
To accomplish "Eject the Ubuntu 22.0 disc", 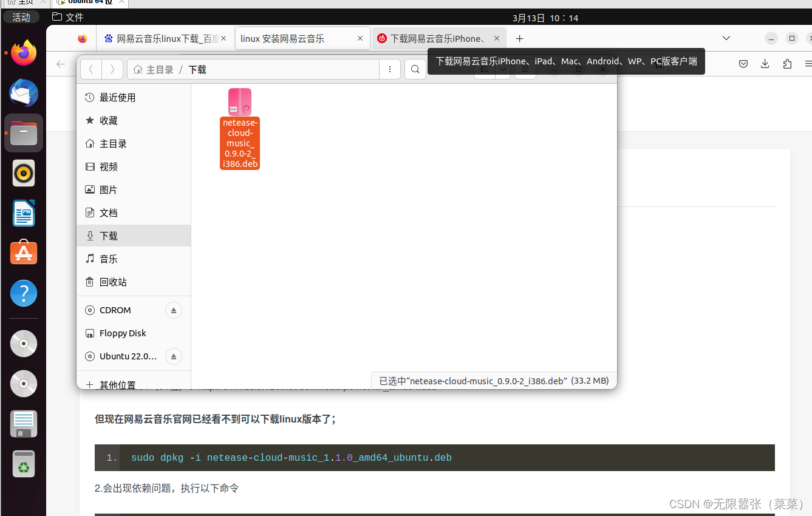I will [x=173, y=356].
